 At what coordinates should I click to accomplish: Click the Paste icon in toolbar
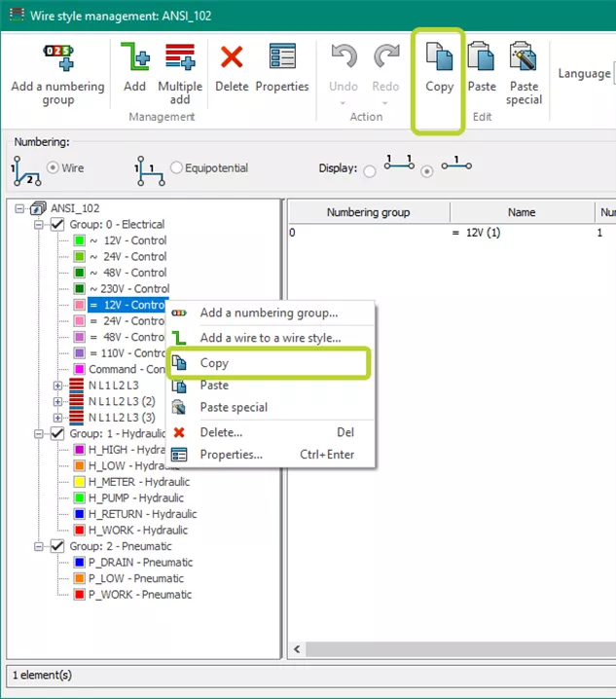(482, 58)
